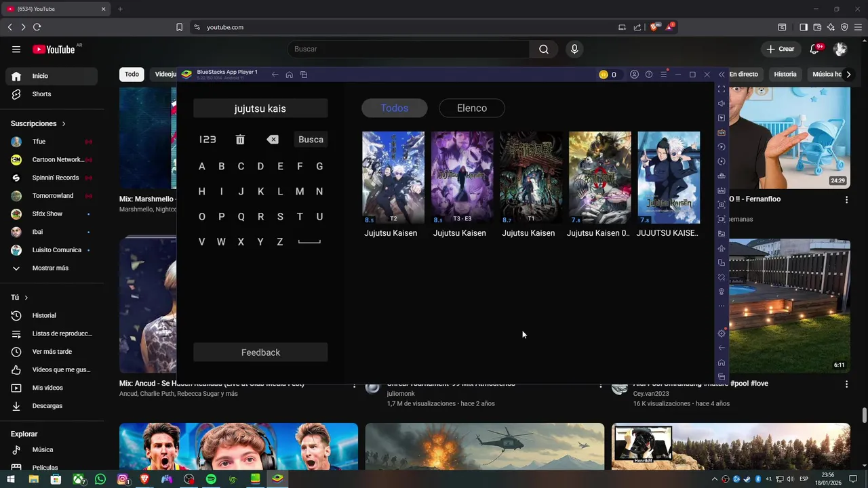Click the BlueStacks coin counter icon

[x=604, y=75]
